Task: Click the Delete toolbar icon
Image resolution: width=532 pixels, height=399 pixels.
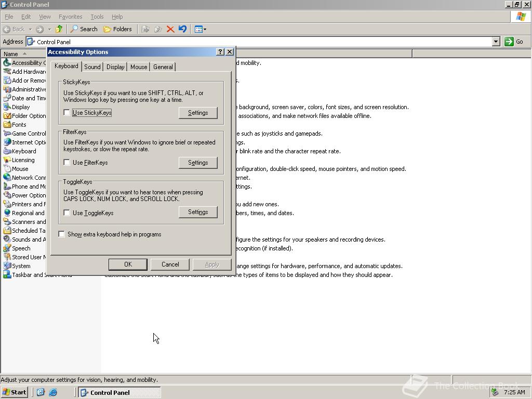Action: point(170,29)
